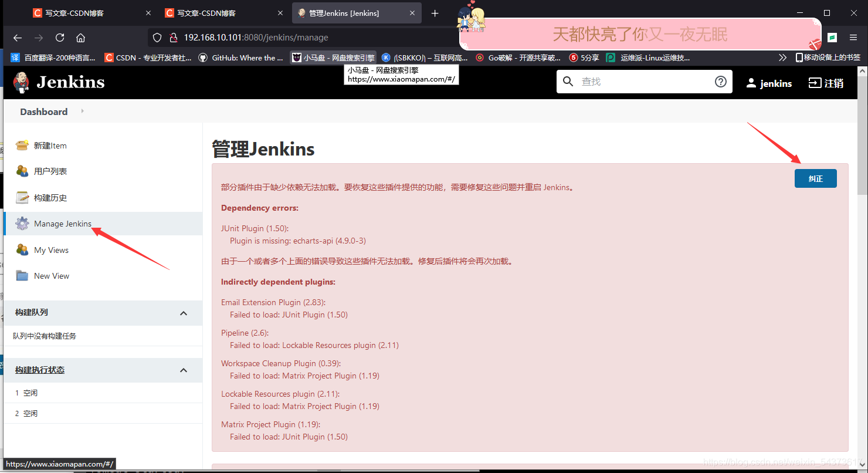Open the 新建Item link
The width and height of the screenshot is (868, 473).
(50, 146)
